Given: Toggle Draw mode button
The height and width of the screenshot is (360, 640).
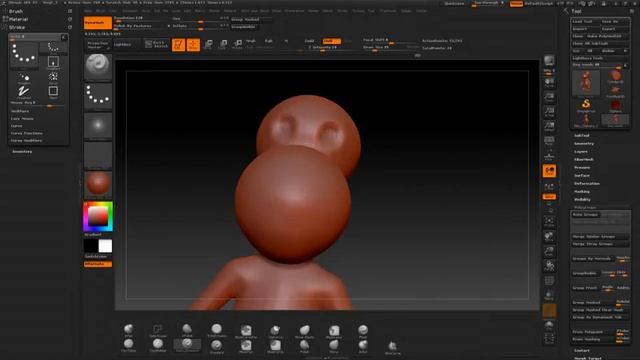Looking at the screenshot, I should (x=193, y=44).
